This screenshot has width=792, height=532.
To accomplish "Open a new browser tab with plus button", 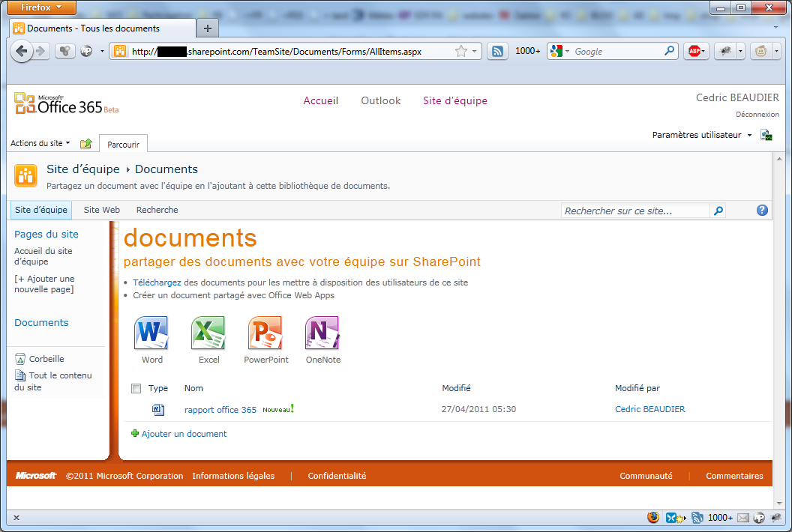I will [x=208, y=28].
